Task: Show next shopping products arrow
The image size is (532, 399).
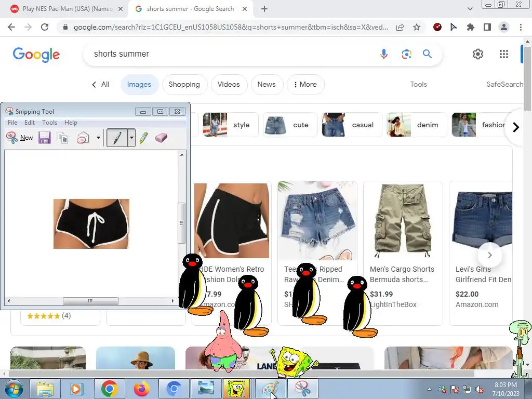Action: 489,255
